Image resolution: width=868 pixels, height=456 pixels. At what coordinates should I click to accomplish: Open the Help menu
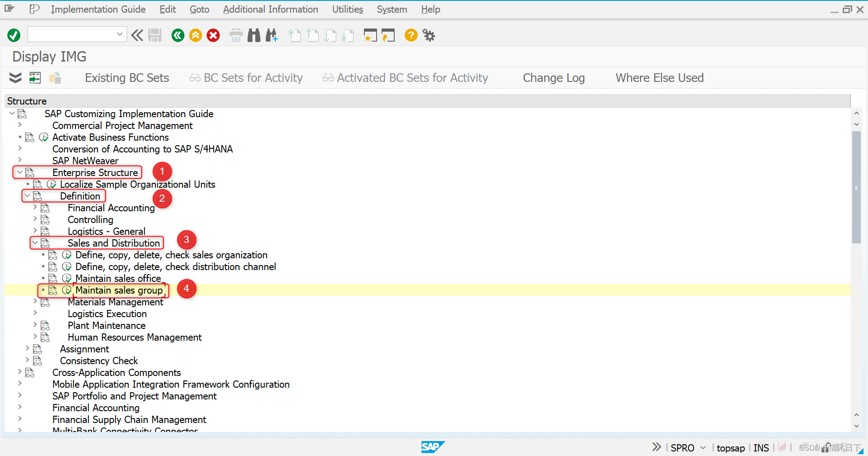[430, 9]
